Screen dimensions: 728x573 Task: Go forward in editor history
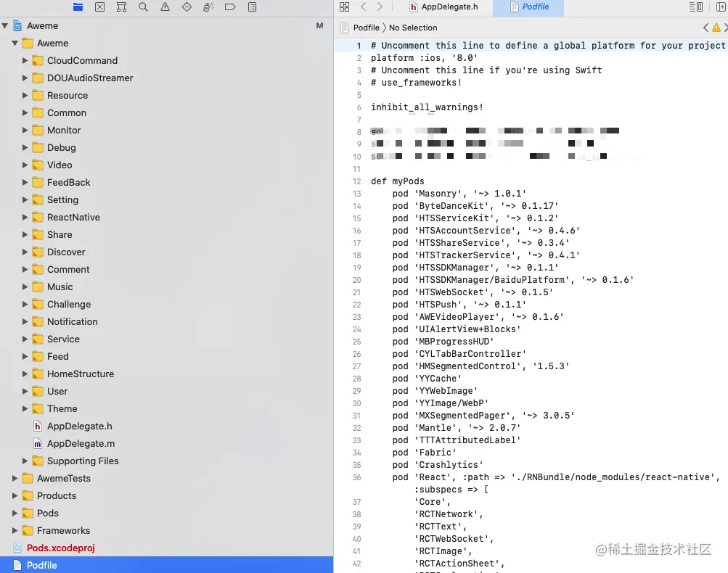380,7
